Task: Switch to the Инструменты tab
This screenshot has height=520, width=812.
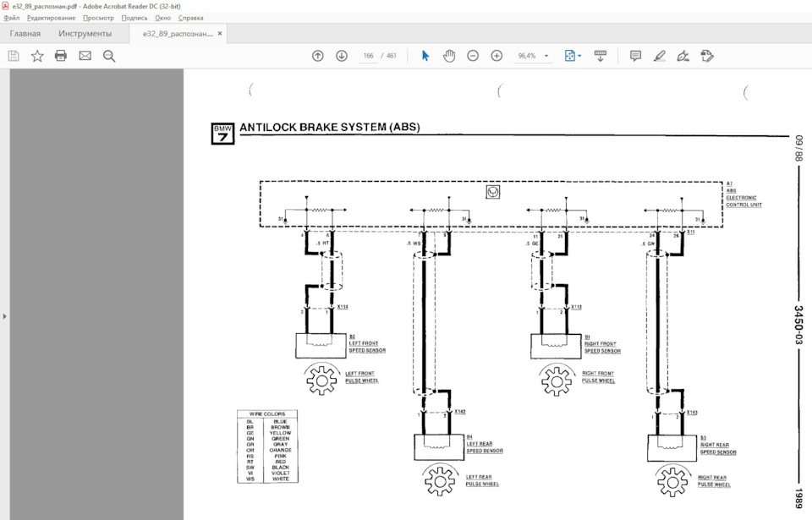Action: [x=85, y=34]
